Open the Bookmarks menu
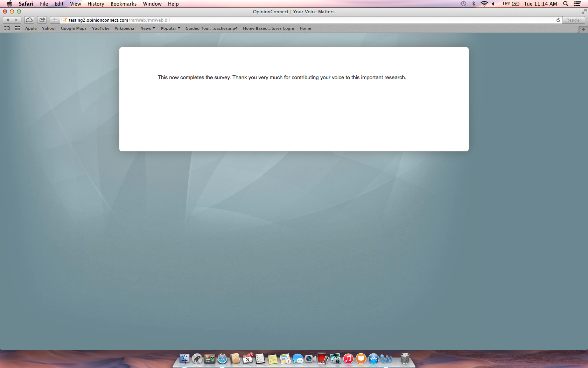 click(x=124, y=4)
